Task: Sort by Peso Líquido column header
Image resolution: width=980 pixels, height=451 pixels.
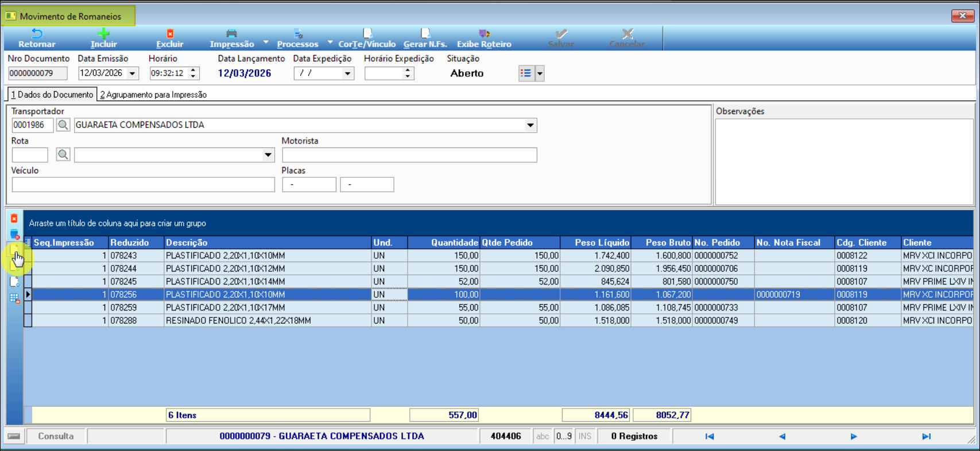Action: 595,243
